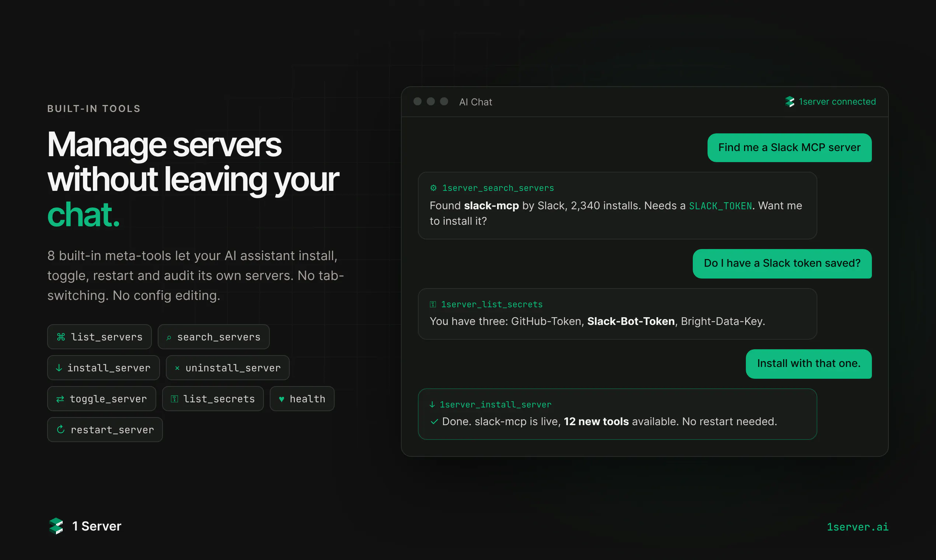Click the gear icon beside 1server_search_servers
The image size is (936, 560).
[x=433, y=188]
